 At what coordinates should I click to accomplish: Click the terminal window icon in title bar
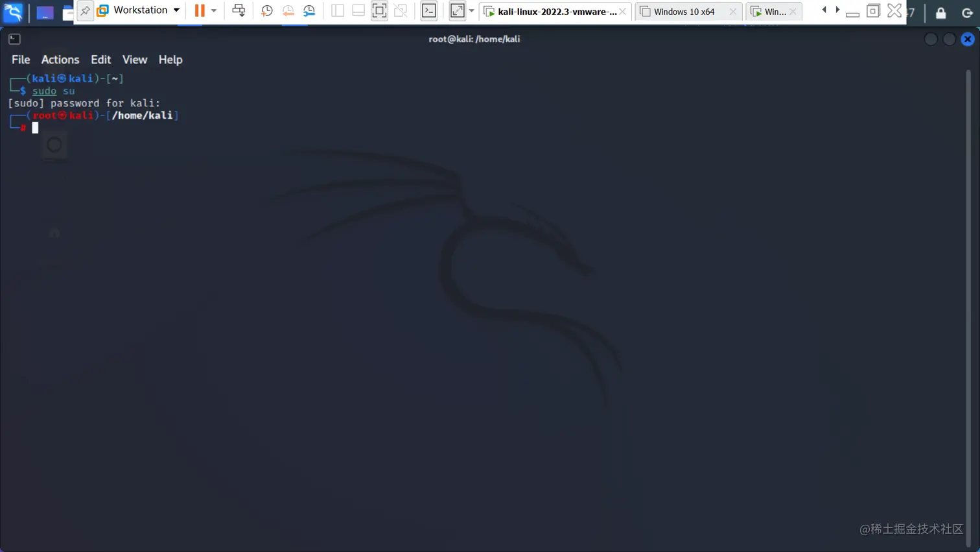pyautogui.click(x=14, y=39)
